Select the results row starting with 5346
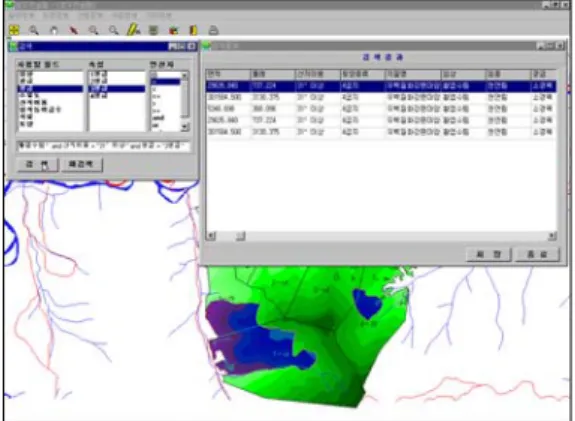This screenshot has width=575, height=421. pyautogui.click(x=381, y=109)
